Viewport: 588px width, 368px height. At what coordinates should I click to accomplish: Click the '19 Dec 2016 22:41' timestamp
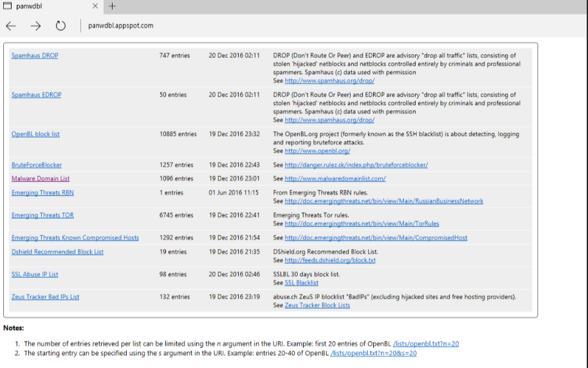tap(234, 216)
